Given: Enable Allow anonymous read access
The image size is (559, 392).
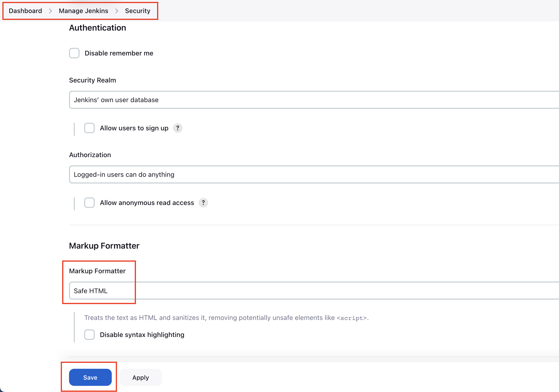Looking at the screenshot, I should pyautogui.click(x=89, y=203).
